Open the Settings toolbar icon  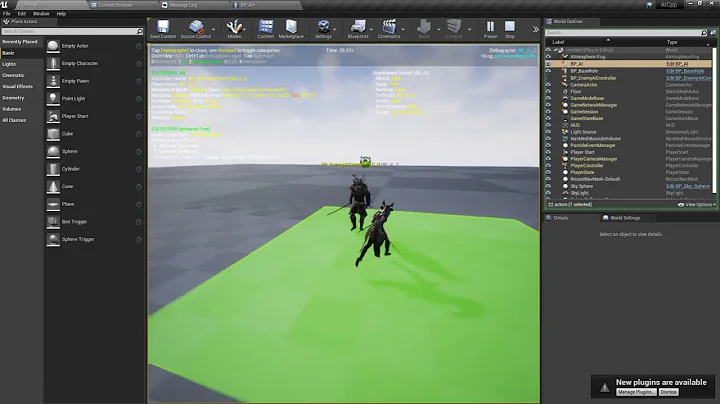tap(323, 26)
